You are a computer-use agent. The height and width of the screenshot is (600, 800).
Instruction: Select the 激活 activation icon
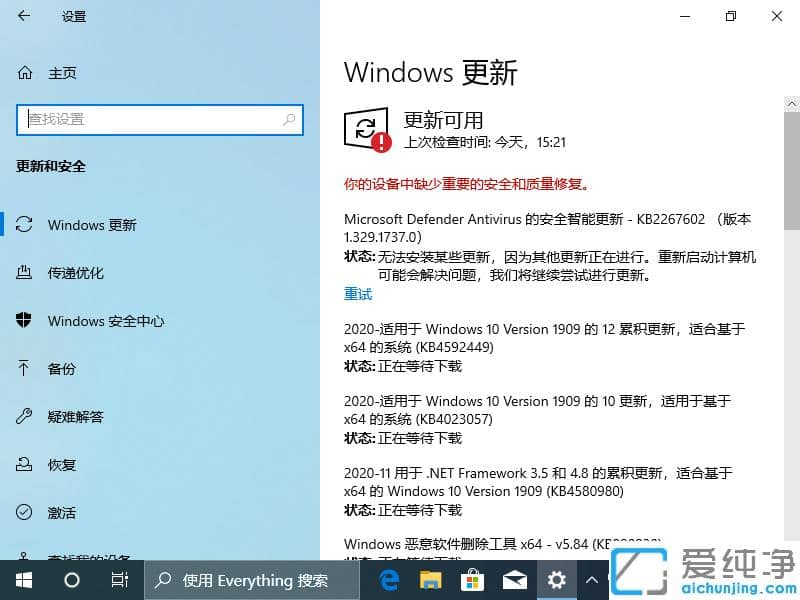(x=24, y=513)
